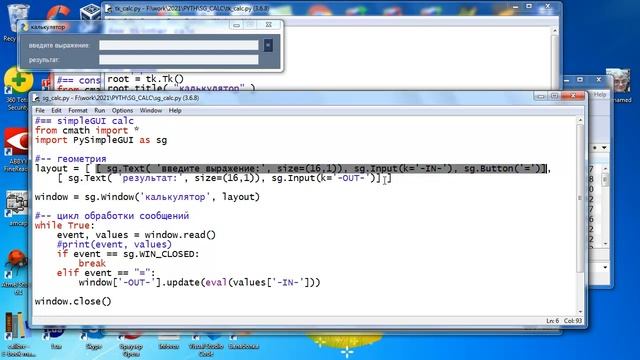Open the Window menu in sg_calc.py
Viewport: 640px width, 360px height.
point(151,111)
